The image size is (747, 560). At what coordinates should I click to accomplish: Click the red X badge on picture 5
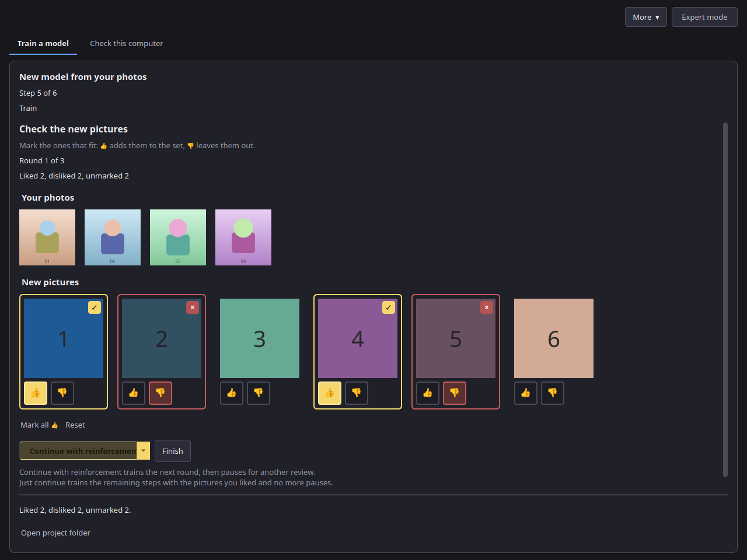(487, 307)
